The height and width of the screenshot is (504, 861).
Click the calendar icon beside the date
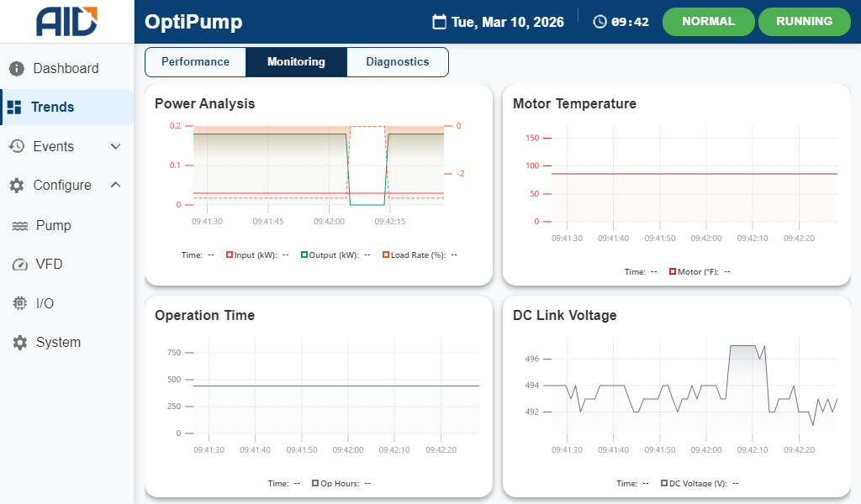(439, 22)
